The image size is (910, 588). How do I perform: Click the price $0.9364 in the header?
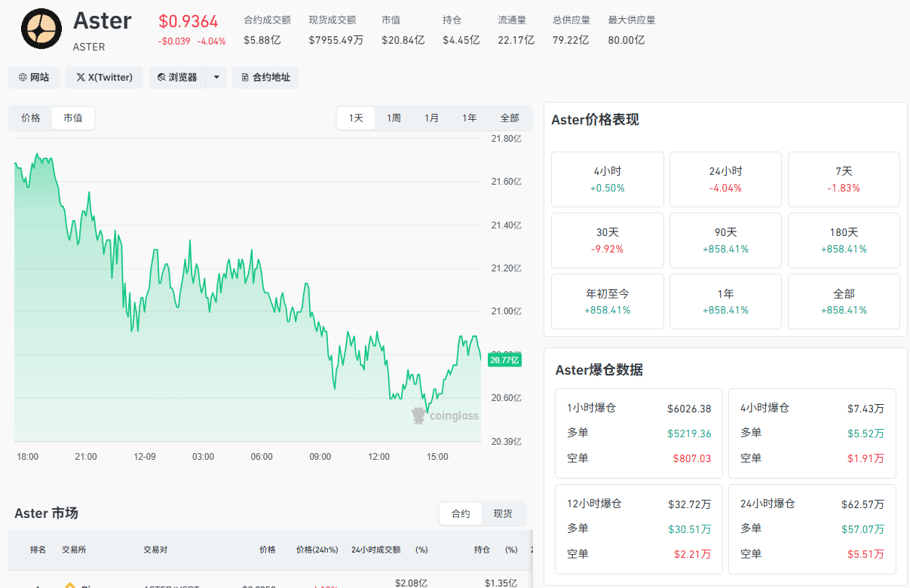188,21
